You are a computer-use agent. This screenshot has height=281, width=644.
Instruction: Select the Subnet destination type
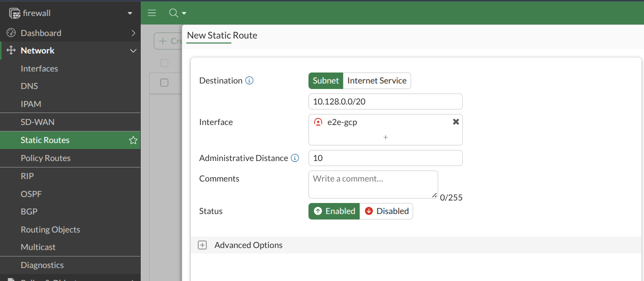point(326,80)
